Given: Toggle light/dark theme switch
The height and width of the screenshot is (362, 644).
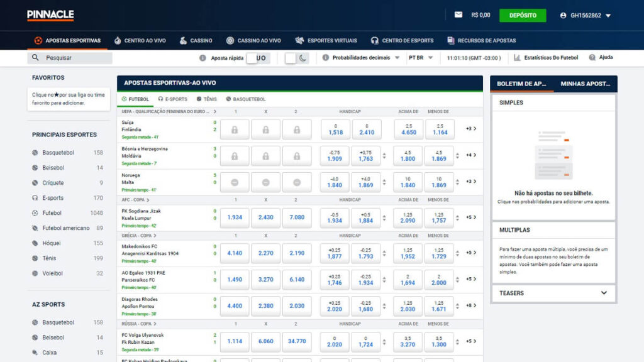Looking at the screenshot, I should click(297, 58).
